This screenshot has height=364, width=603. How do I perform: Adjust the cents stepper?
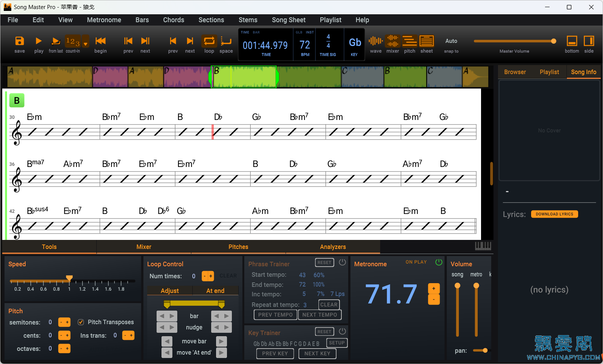[64, 335]
